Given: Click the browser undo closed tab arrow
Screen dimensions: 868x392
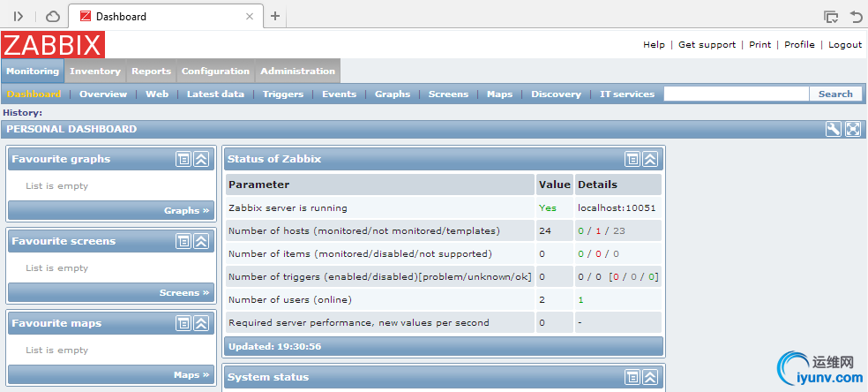Looking at the screenshot, I should [x=856, y=17].
